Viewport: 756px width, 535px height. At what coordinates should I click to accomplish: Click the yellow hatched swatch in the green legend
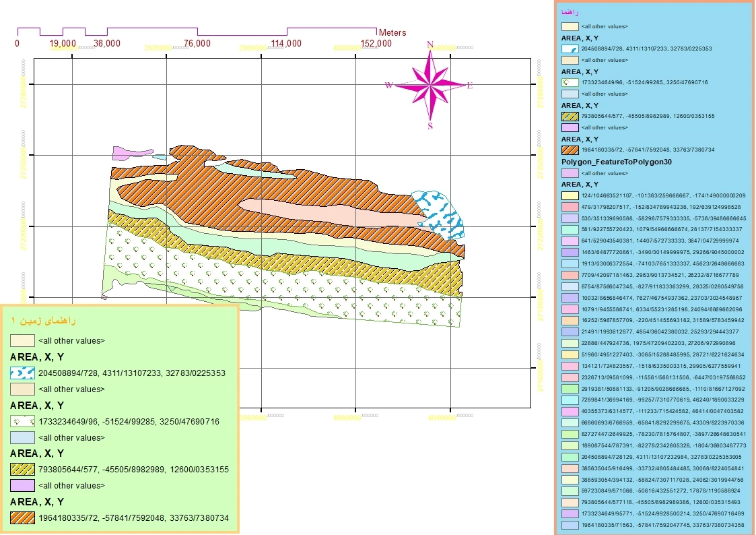coord(22,469)
